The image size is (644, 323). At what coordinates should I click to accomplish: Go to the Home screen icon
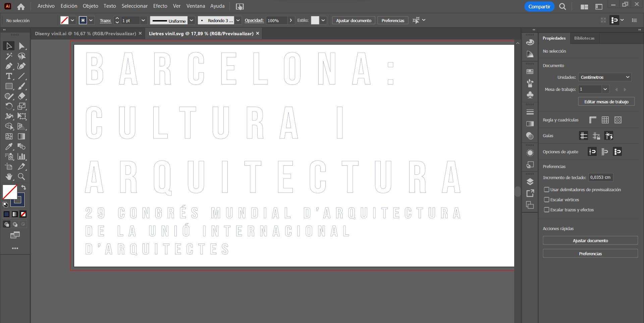21,7
